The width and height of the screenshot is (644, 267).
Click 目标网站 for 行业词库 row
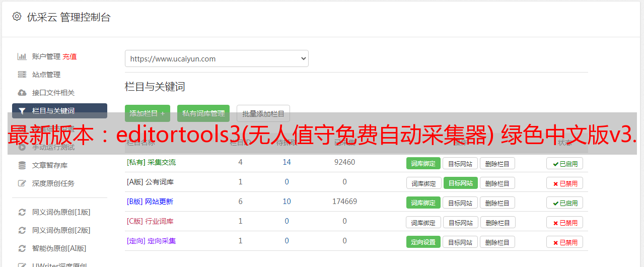tap(461, 222)
